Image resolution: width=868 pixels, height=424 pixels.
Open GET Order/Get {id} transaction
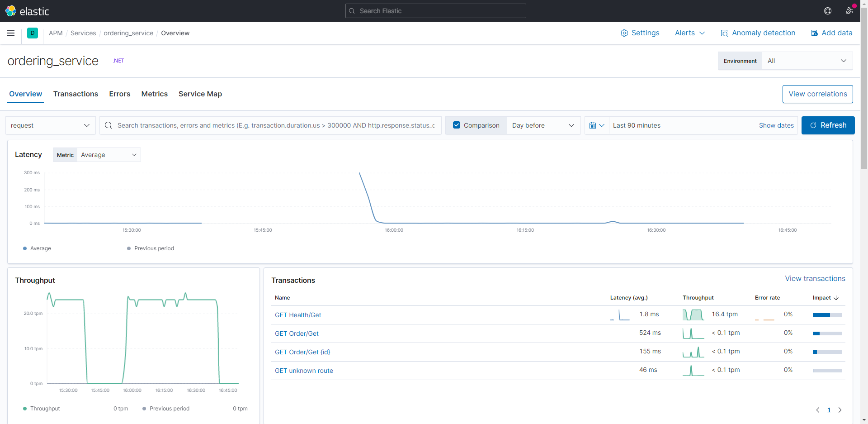[x=302, y=352]
